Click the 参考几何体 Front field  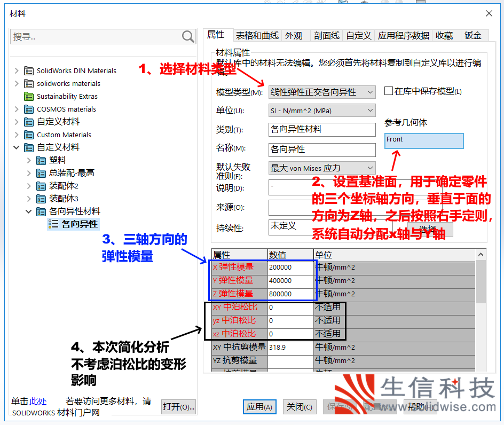pos(424,141)
